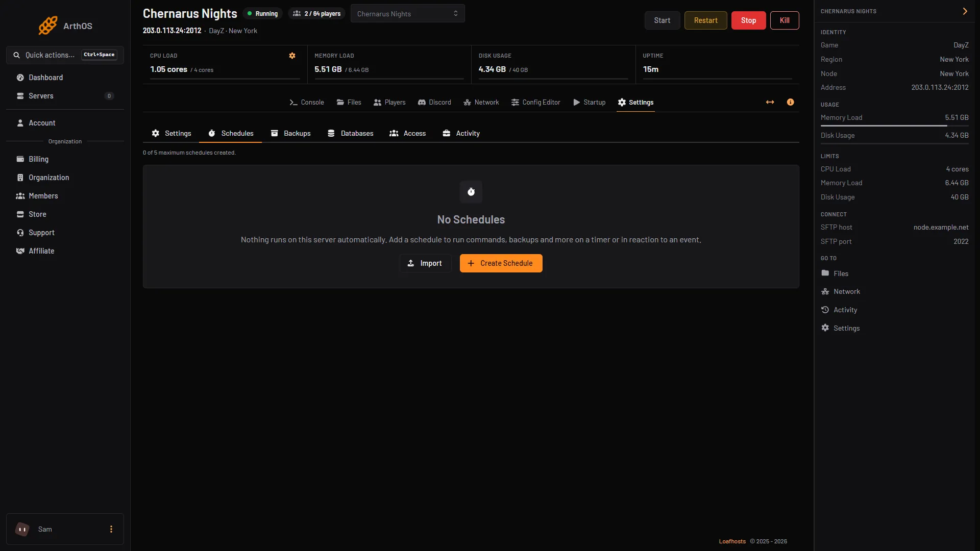This screenshot has width=980, height=551.
Task: Go to Account page
Action: point(65,123)
